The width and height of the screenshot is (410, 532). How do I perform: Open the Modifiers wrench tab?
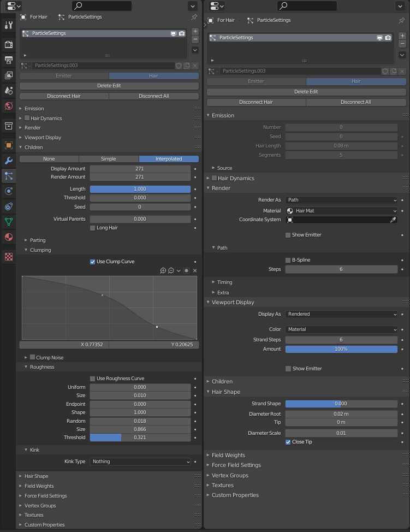point(8,161)
